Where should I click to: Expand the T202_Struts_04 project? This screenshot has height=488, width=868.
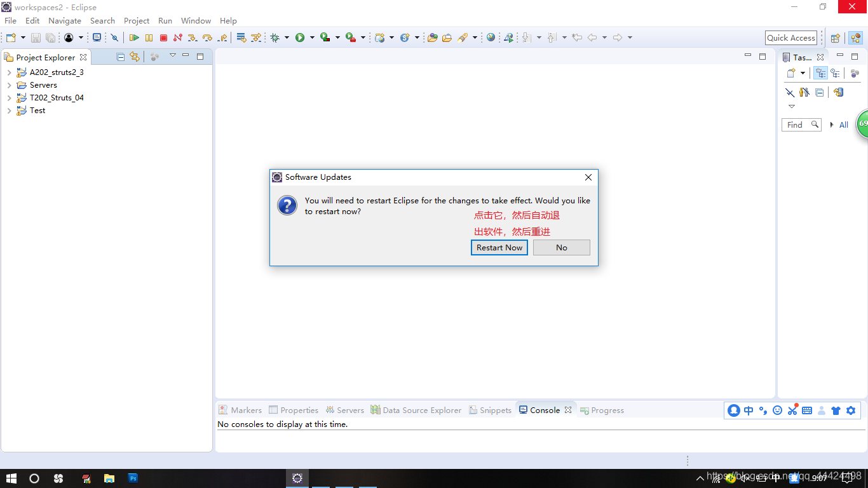click(9, 98)
